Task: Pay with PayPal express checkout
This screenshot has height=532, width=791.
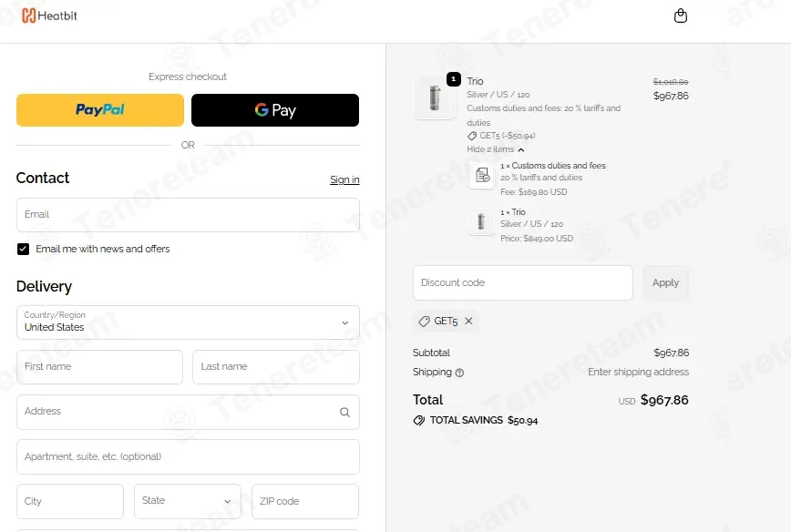Action: pos(100,110)
